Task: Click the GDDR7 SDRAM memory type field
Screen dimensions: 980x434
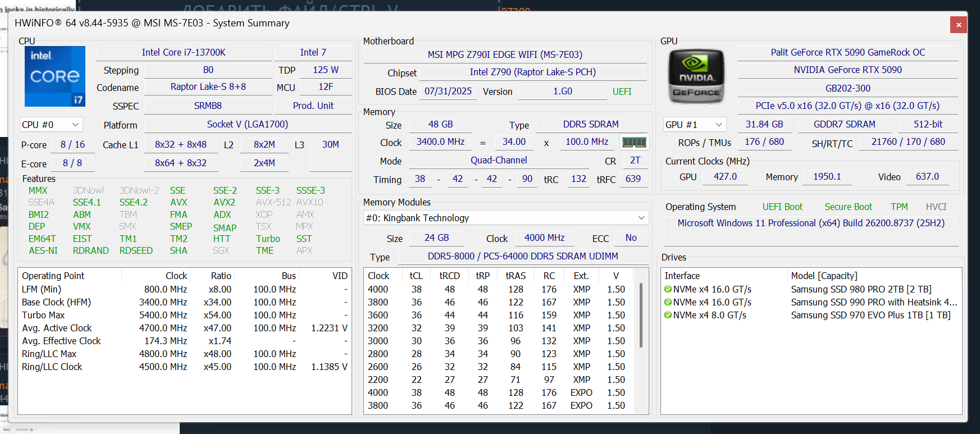Action: [x=844, y=125]
